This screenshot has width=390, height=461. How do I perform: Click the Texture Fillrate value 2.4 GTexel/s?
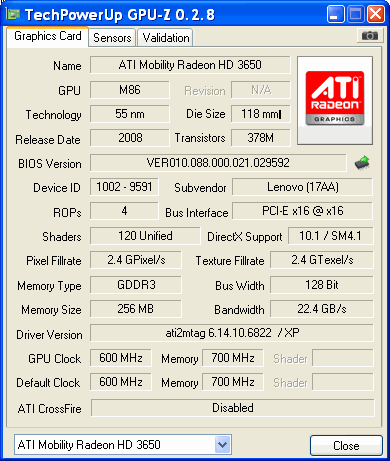(322, 260)
